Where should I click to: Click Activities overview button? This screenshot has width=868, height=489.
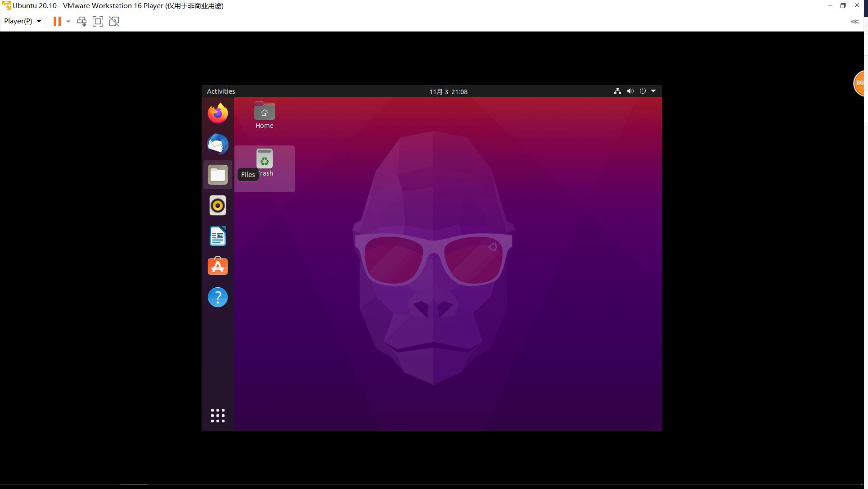click(221, 91)
